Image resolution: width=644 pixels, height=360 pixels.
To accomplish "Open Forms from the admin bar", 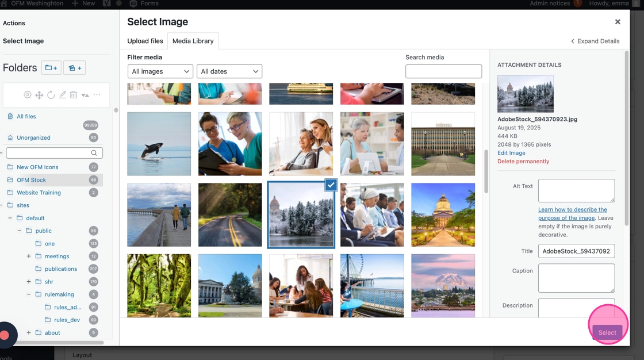I will pyautogui.click(x=144, y=3).
